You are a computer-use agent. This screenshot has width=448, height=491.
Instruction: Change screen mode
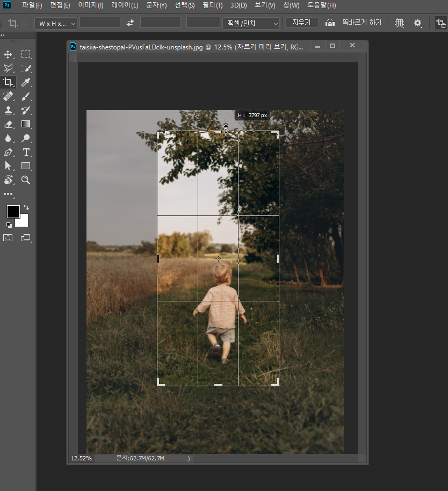pos(26,238)
